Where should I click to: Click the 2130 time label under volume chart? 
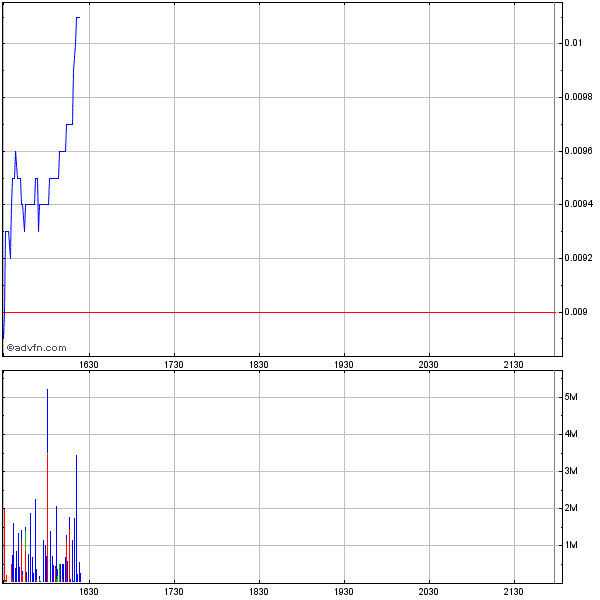tap(514, 592)
